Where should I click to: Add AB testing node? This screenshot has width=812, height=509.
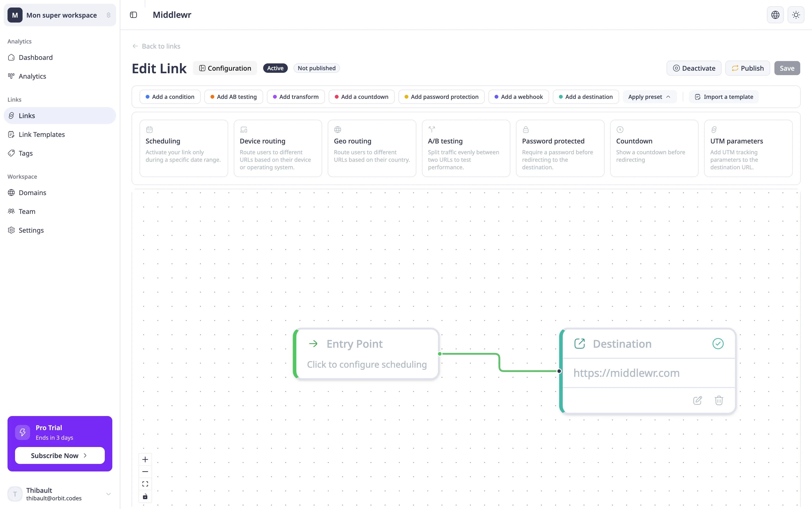(234, 97)
